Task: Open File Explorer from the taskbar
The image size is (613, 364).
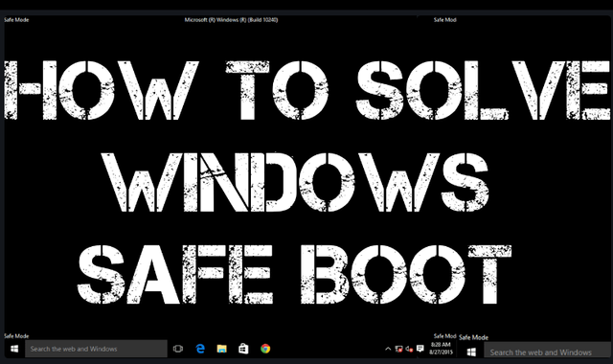Action: click(x=221, y=349)
